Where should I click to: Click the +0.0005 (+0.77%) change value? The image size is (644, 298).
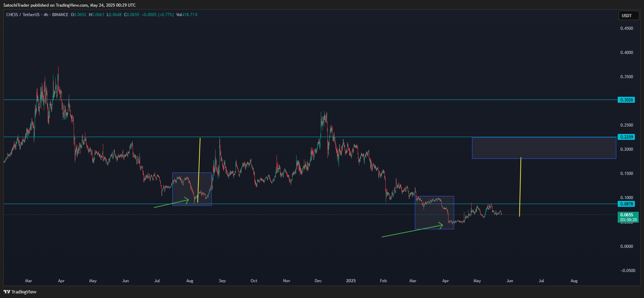point(158,15)
